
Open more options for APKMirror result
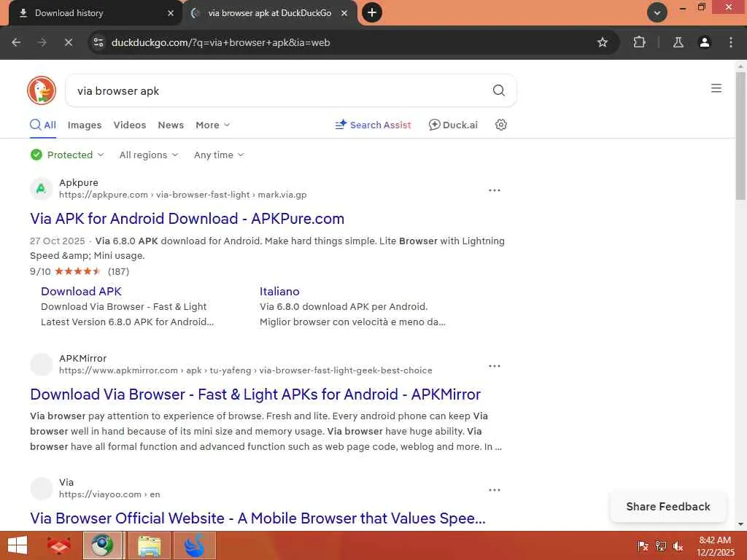(495, 366)
